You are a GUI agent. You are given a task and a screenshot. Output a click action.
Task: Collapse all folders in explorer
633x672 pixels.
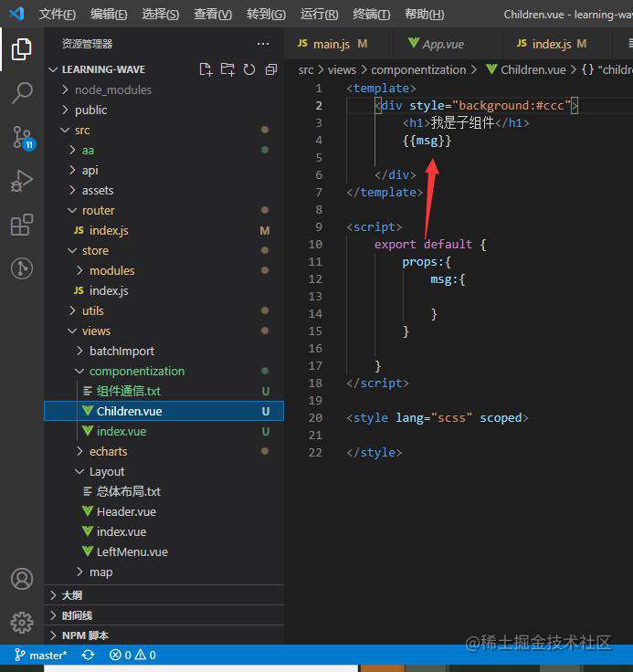pos(271,69)
